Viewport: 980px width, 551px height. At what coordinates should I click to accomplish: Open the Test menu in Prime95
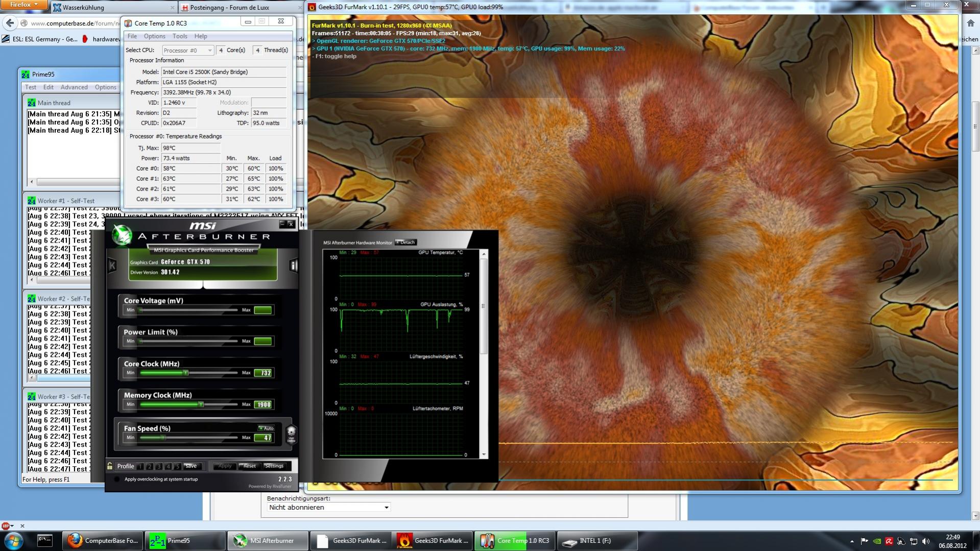(31, 87)
